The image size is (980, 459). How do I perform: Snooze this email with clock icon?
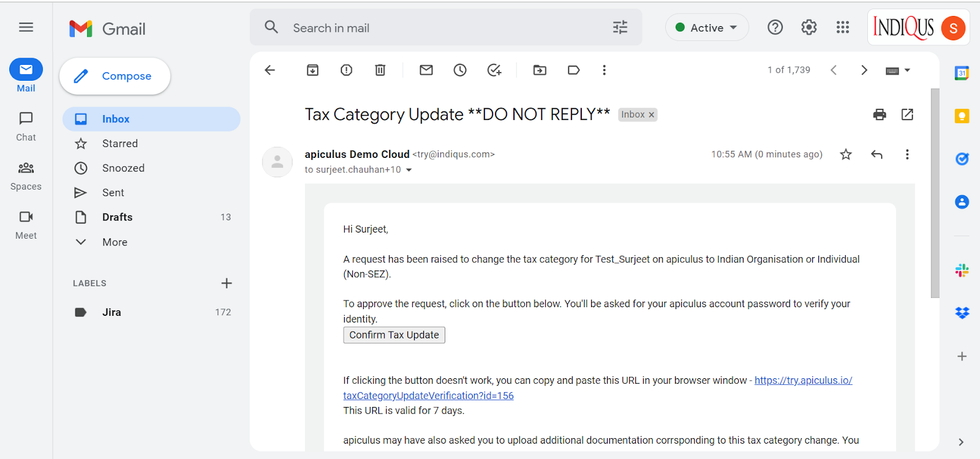(460, 70)
